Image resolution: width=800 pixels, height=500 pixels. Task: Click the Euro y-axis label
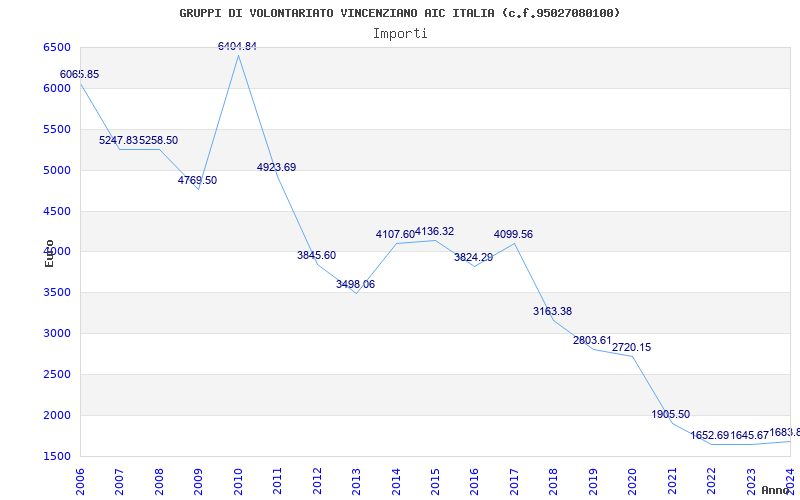click(x=49, y=253)
